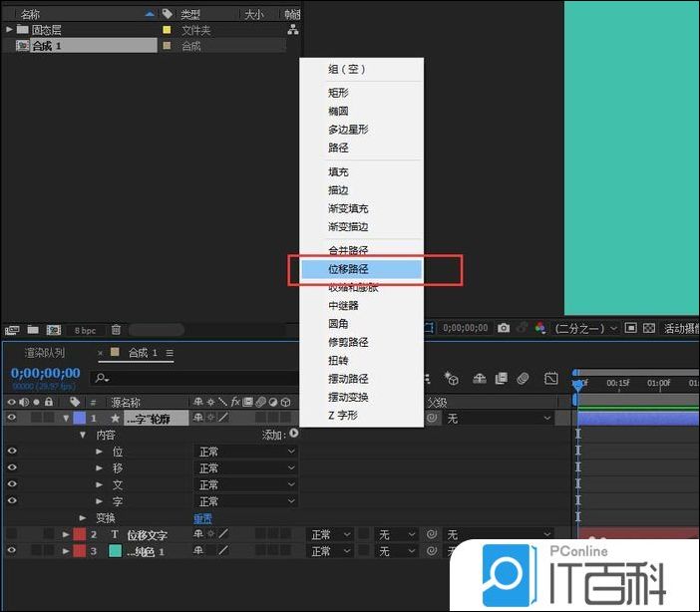Open the show channel RGB icon menu
700x612 pixels.
540,328
